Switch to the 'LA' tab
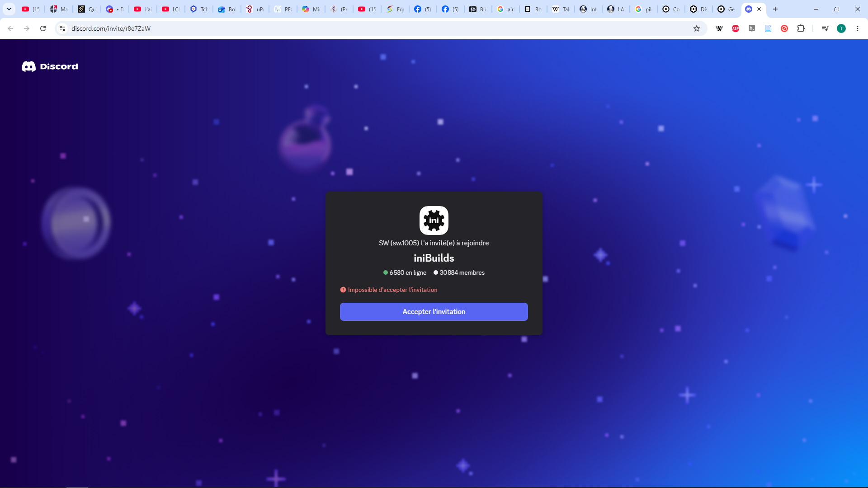 coord(616,9)
